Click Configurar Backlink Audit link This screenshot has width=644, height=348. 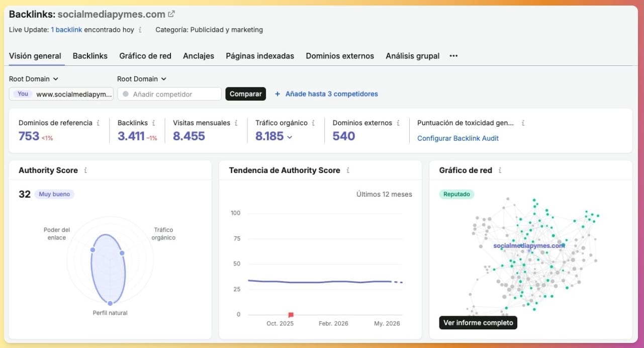point(458,138)
